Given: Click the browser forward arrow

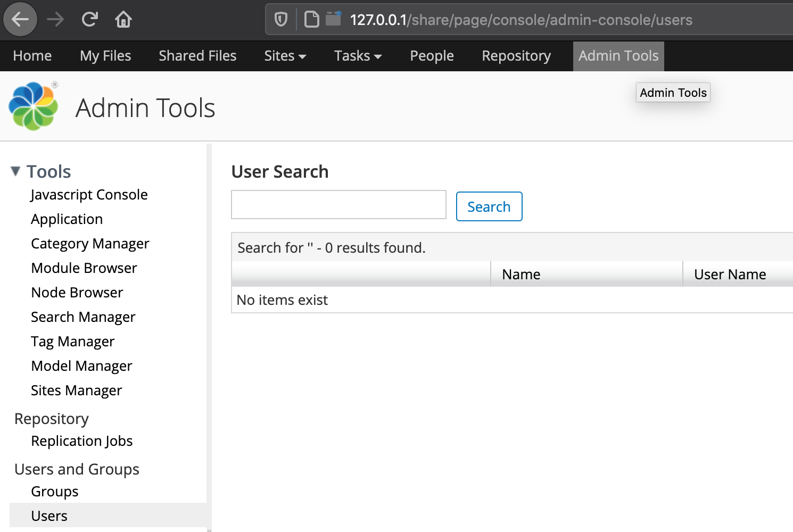Looking at the screenshot, I should tap(55, 20).
